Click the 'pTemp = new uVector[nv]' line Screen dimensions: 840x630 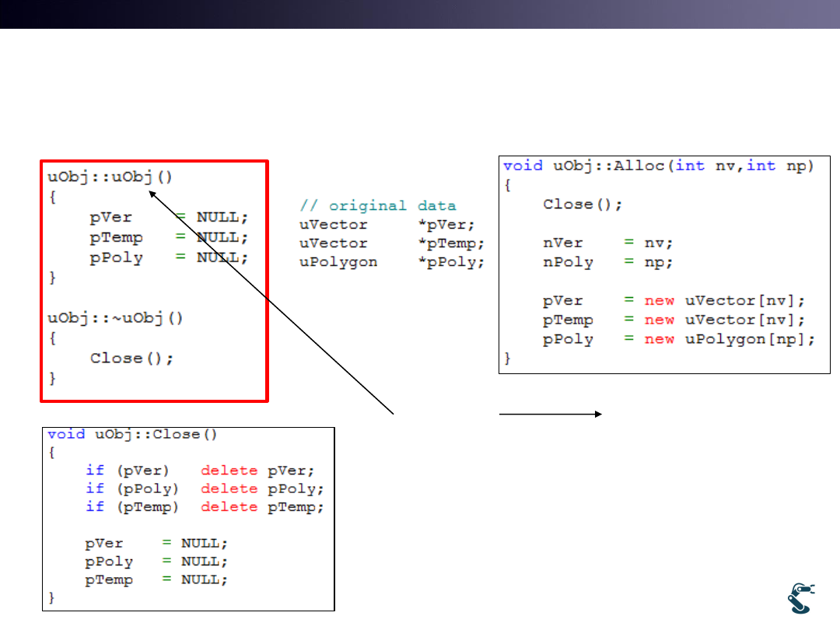pyautogui.click(x=674, y=320)
